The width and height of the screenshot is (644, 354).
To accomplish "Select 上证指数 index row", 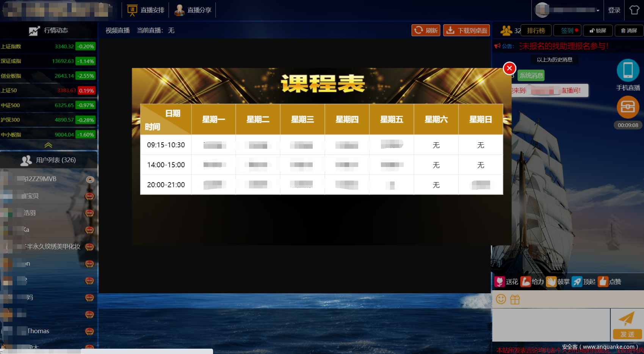I will 48,47.
